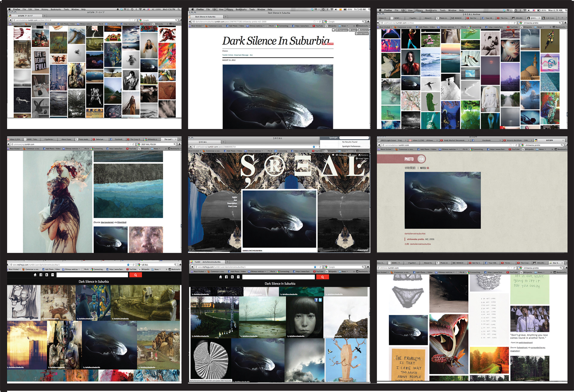This screenshot has height=392, width=574.
Task: Click Twitter icon in the myfreyja window searching LEE BUL
Action: pos(47,275)
